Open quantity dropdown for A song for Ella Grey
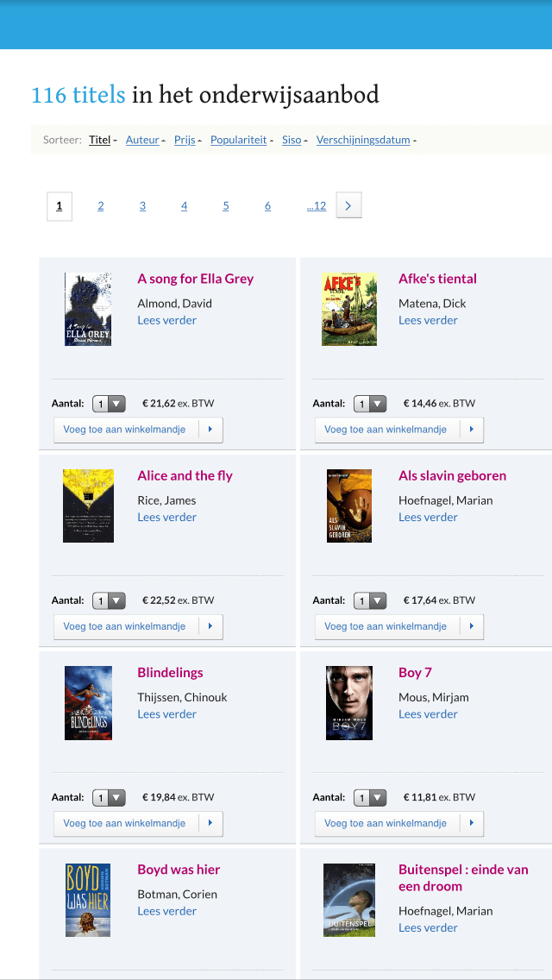 (110, 404)
